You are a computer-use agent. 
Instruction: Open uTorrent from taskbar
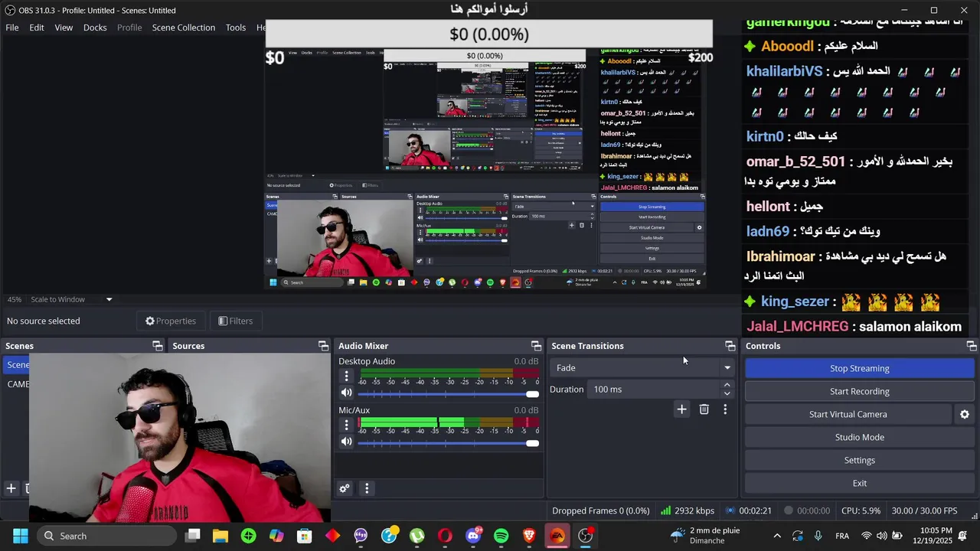click(x=417, y=536)
